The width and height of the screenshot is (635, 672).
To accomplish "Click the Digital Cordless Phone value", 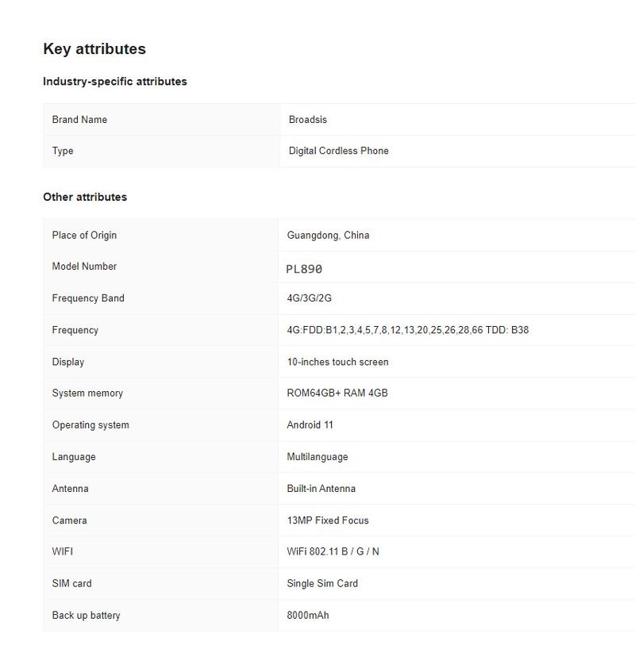I will (x=339, y=151).
